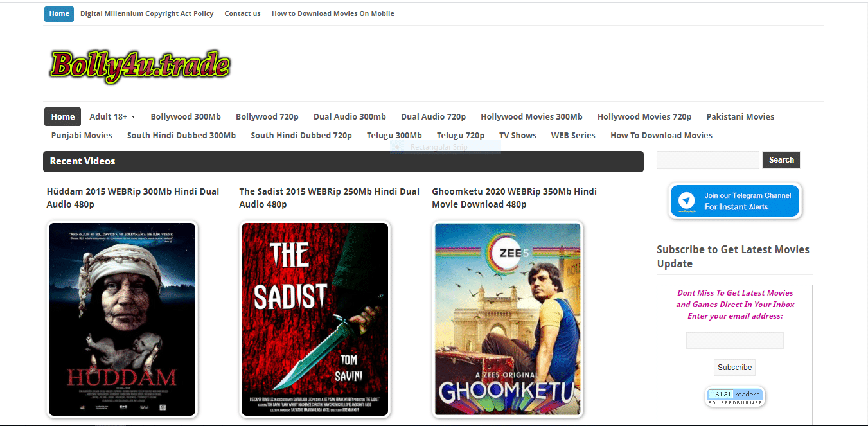Open the TV Shows category
The height and width of the screenshot is (426, 868).
pyautogui.click(x=518, y=135)
